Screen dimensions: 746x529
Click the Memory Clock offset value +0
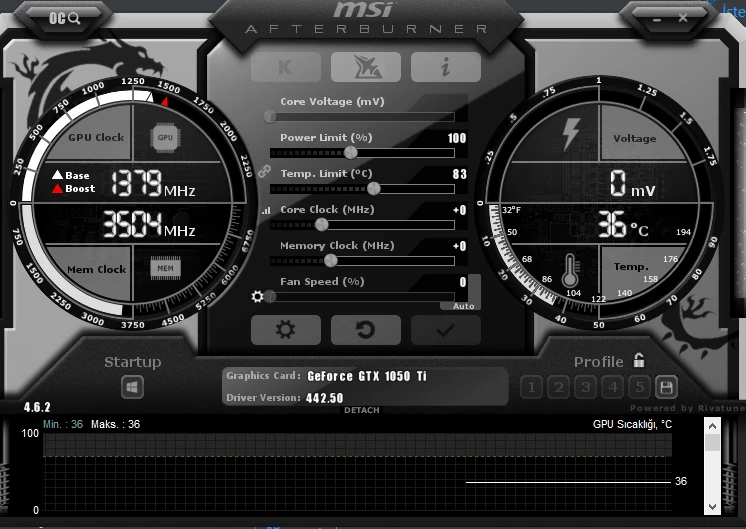pyautogui.click(x=460, y=246)
